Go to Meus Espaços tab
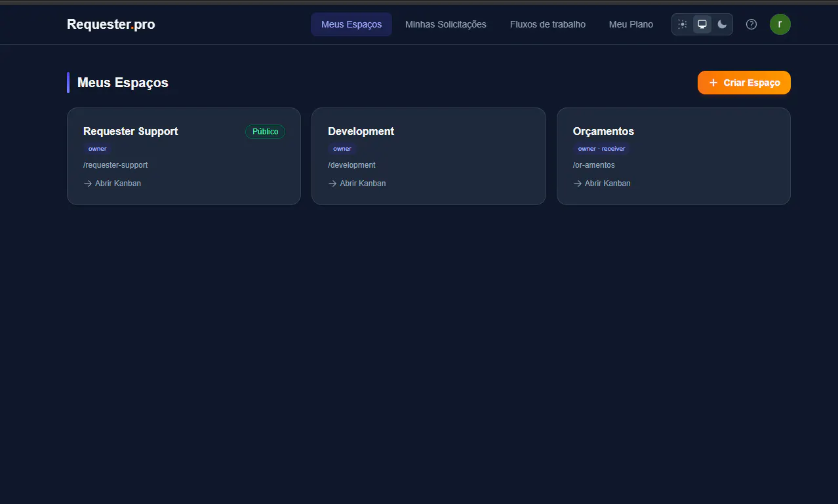 351,24
